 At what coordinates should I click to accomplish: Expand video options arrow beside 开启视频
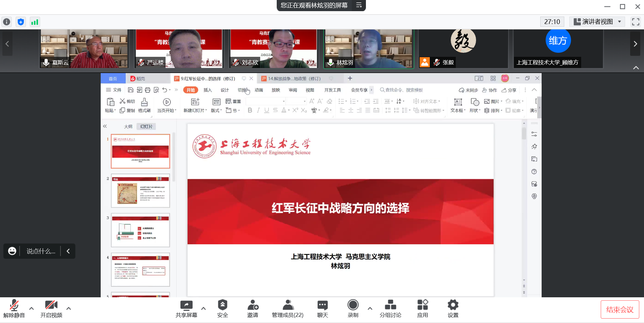click(69, 308)
